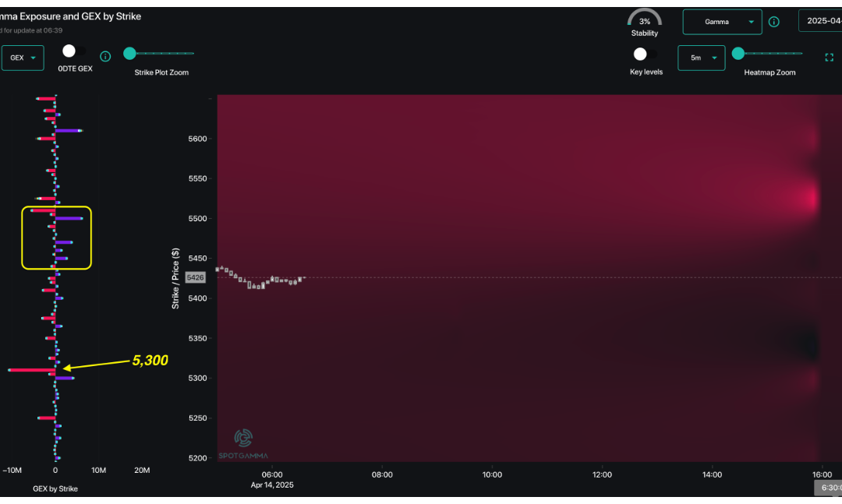Viewport: 842px width, 504px height.
Task: Click the 5426 current price tag on the axis
Action: coord(194,277)
